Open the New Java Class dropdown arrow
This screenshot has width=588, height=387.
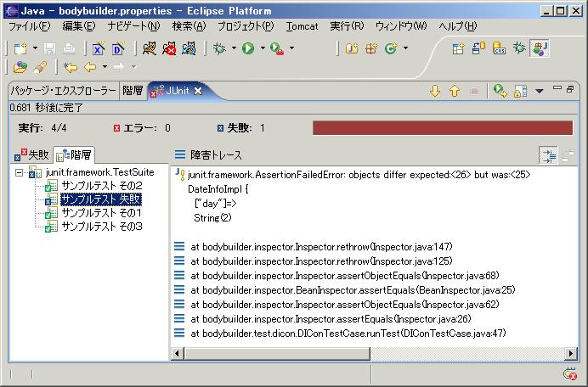[x=405, y=48]
